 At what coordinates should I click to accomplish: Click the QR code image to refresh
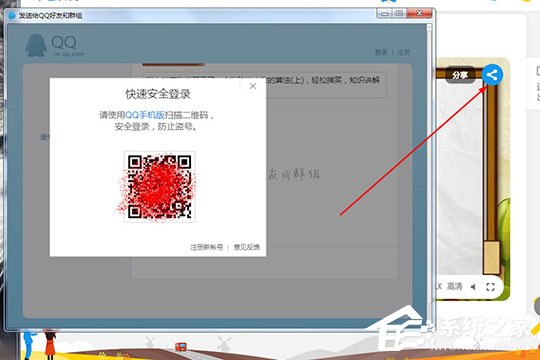tap(159, 186)
